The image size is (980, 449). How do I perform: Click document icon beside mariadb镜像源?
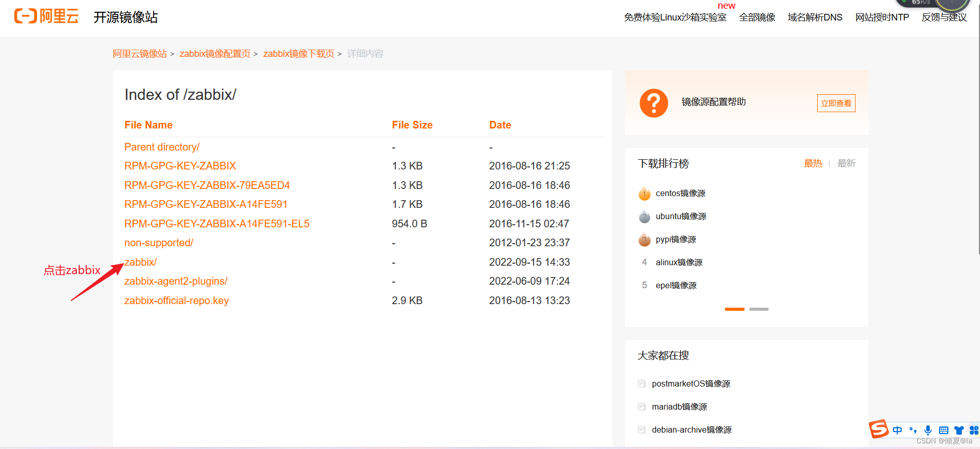click(642, 407)
